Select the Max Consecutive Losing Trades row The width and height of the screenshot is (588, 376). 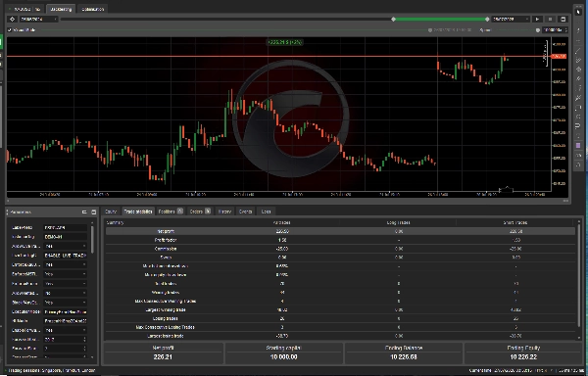340,327
